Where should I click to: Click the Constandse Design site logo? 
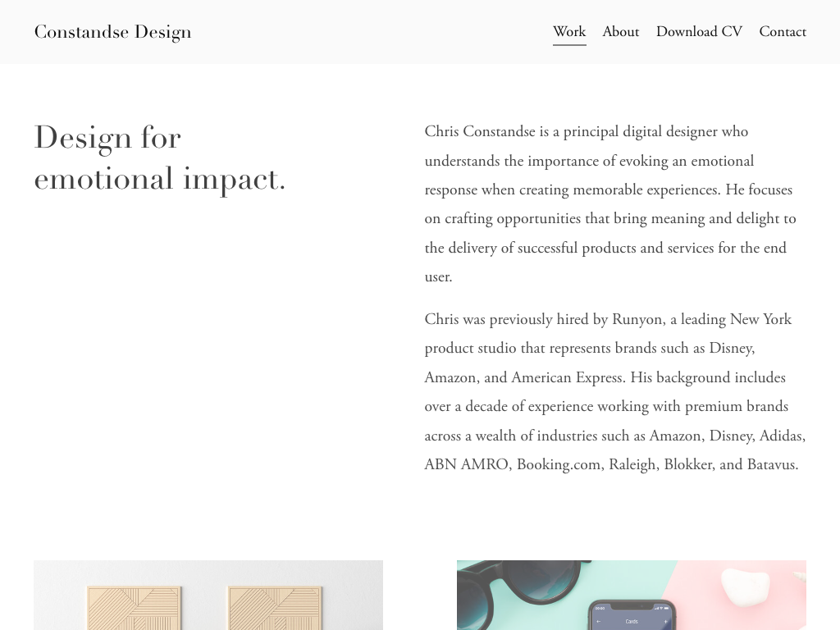pos(112,32)
